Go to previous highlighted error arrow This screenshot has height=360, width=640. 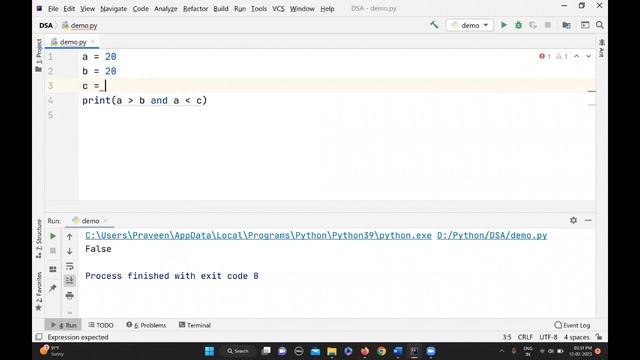[576, 56]
